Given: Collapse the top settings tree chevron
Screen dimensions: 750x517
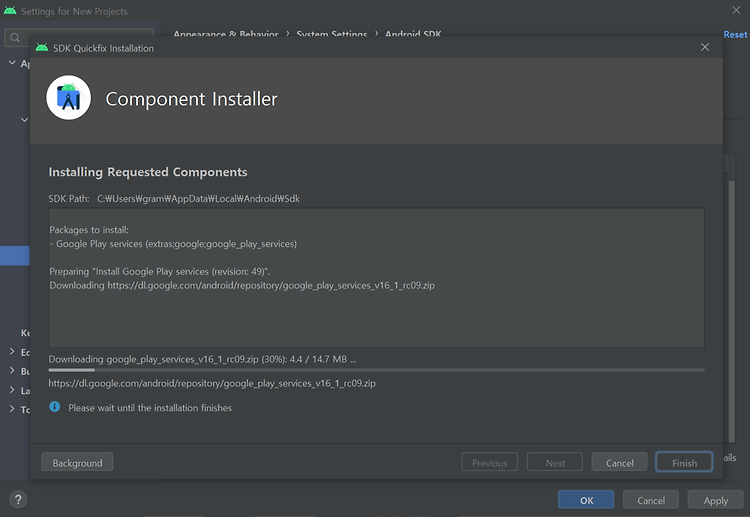Looking at the screenshot, I should pos(12,63).
